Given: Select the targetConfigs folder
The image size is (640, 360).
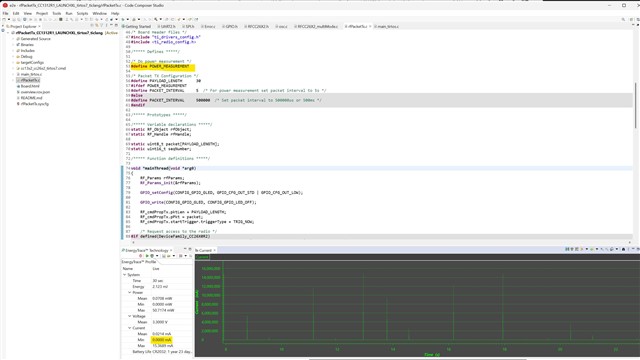Looking at the screenshot, I should pos(32,62).
